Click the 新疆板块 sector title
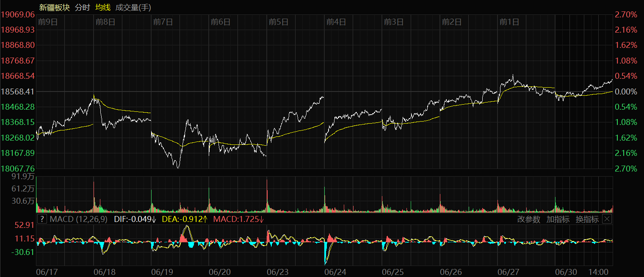 (x=54, y=7)
